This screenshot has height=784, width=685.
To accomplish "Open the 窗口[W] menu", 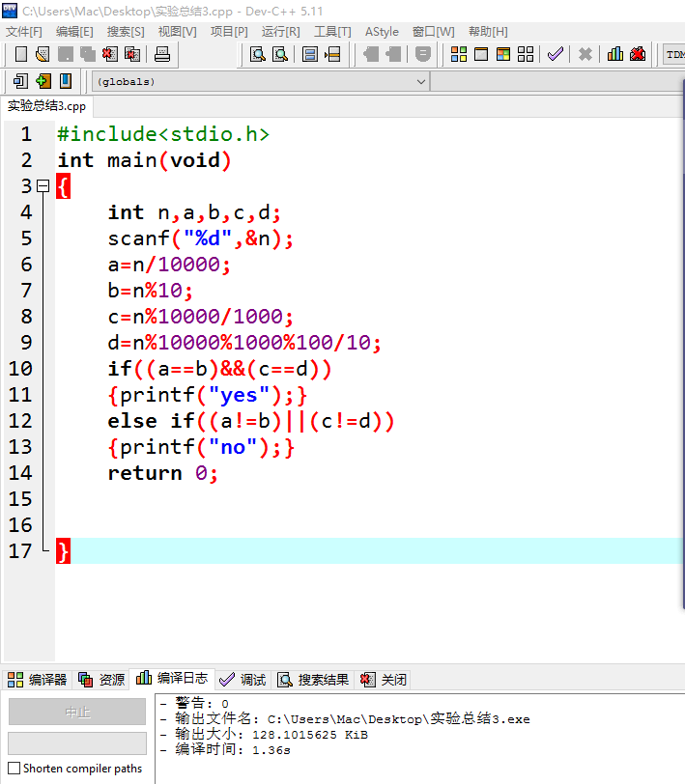I will tap(433, 32).
